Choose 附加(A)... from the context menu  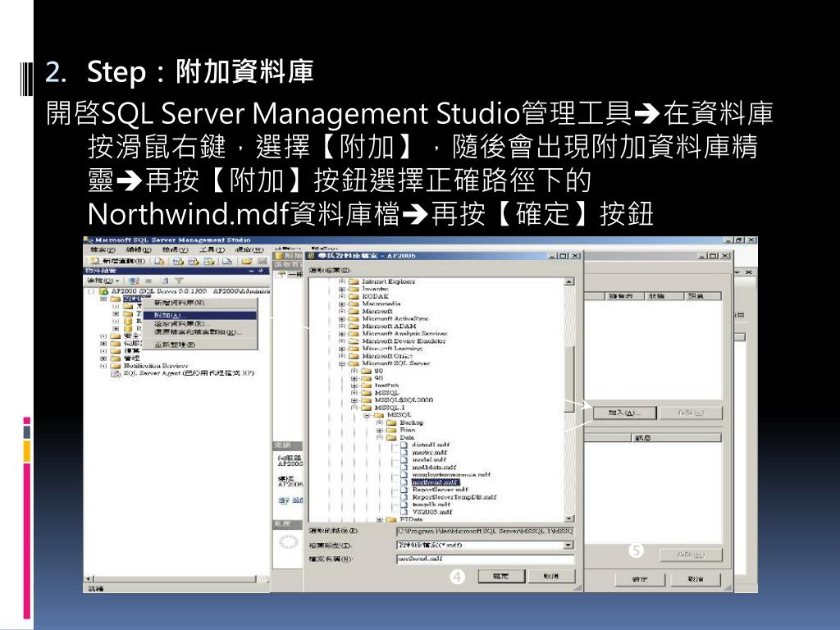200,316
